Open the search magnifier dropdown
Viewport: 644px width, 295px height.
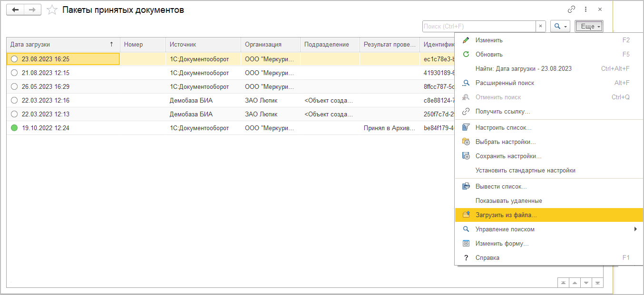click(x=560, y=27)
